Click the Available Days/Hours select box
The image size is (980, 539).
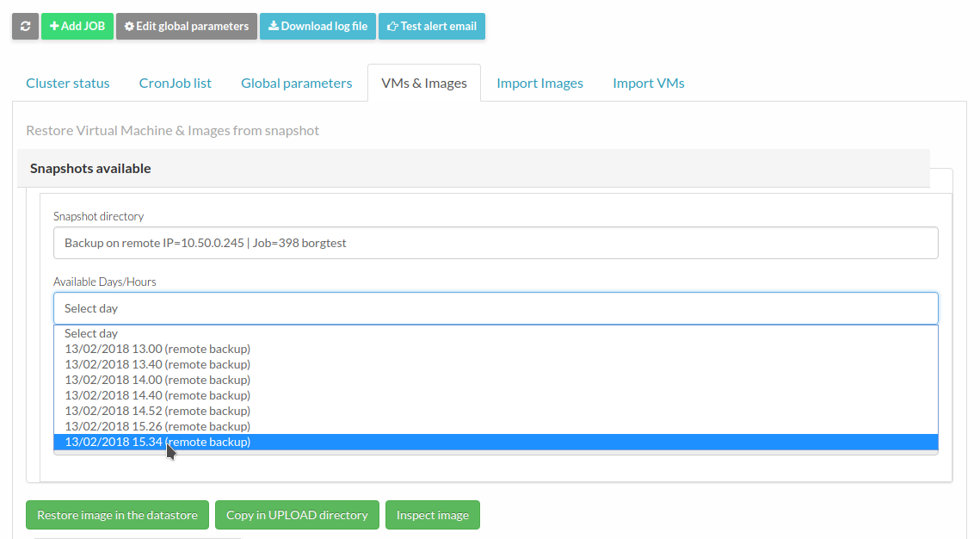tap(496, 308)
